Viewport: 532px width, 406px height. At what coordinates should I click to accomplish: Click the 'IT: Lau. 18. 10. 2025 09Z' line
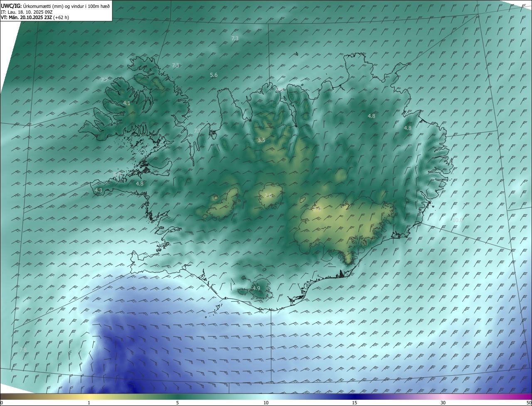[26, 12]
